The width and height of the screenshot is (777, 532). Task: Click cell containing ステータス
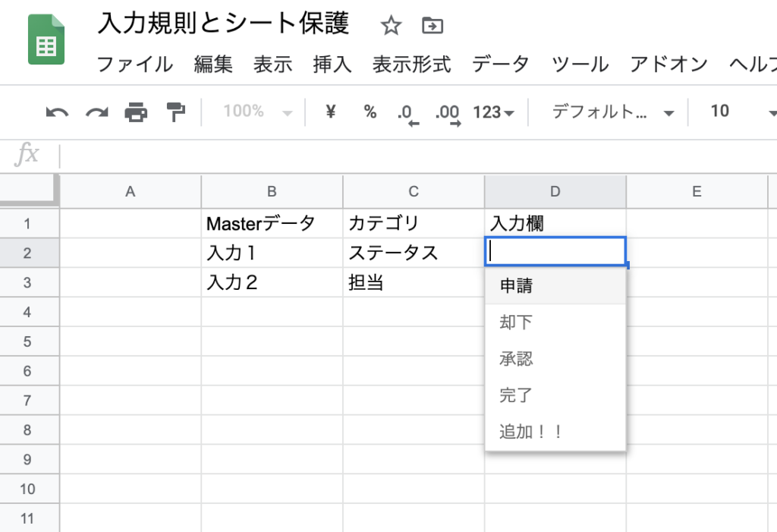414,253
